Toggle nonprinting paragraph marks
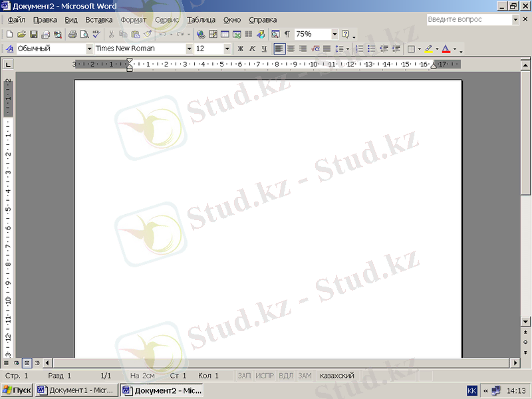The width and height of the screenshot is (532, 399). 287,35
